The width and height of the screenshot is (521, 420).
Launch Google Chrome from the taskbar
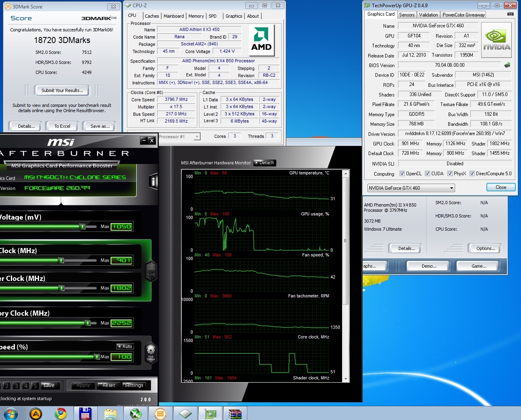coord(61,414)
